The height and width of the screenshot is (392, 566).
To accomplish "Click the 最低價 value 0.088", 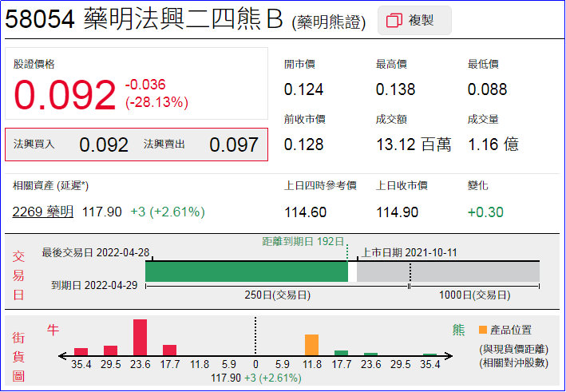I will point(487,89).
